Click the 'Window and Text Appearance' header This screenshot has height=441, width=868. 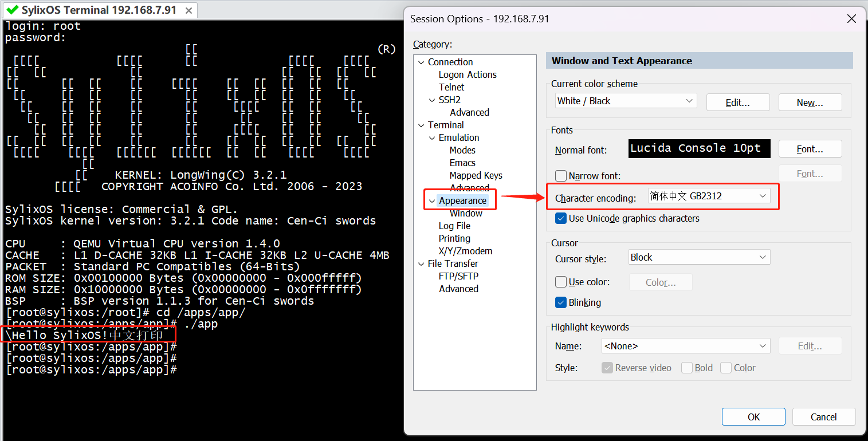622,61
